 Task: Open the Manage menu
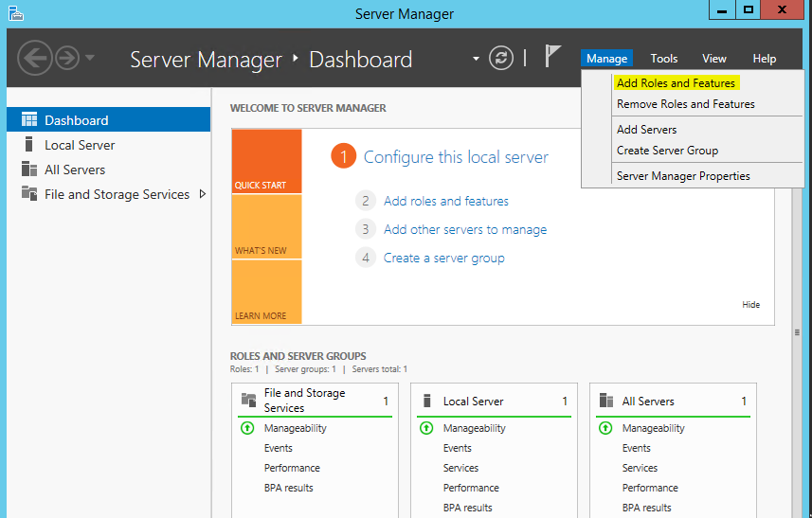[x=606, y=59]
